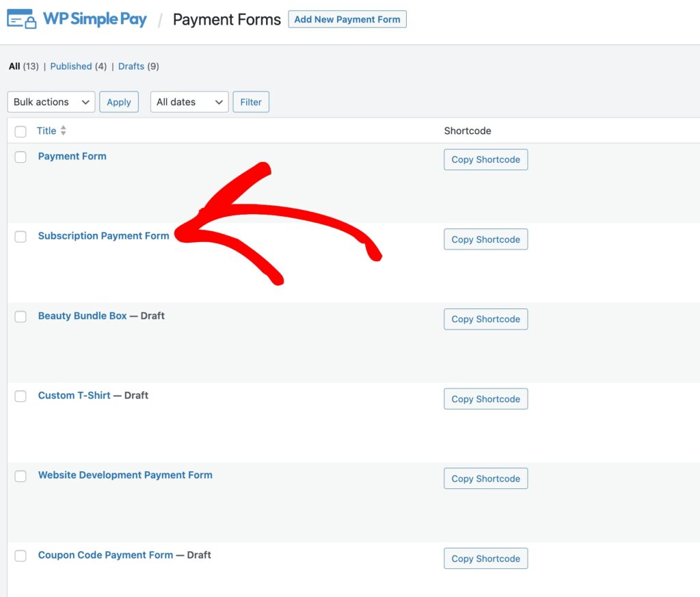Click Add New Payment Form button

pyautogui.click(x=347, y=20)
